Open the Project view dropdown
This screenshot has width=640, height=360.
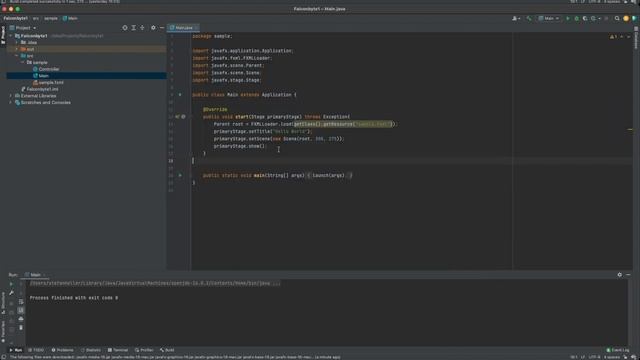click(23, 28)
